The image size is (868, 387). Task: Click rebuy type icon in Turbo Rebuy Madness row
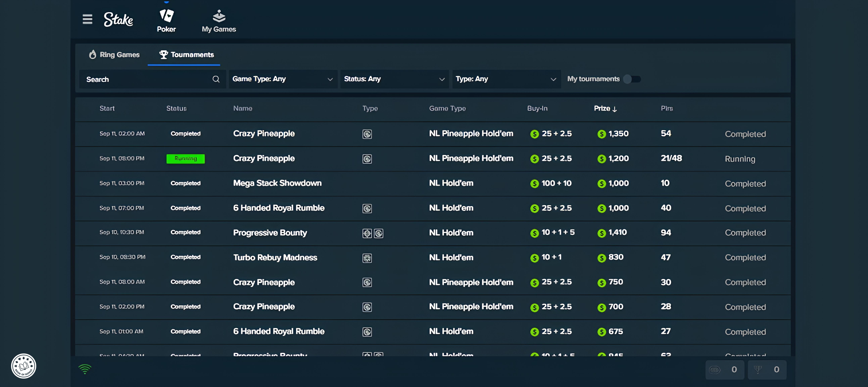coord(367,258)
